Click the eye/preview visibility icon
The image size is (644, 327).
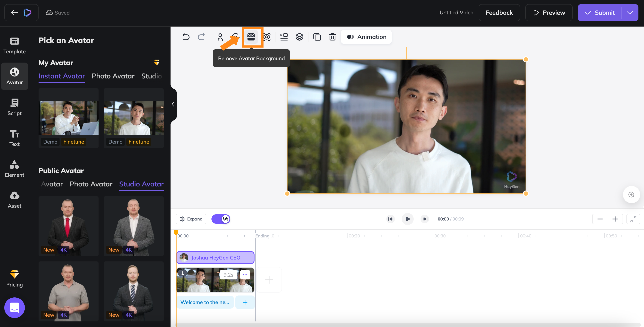tap(267, 37)
